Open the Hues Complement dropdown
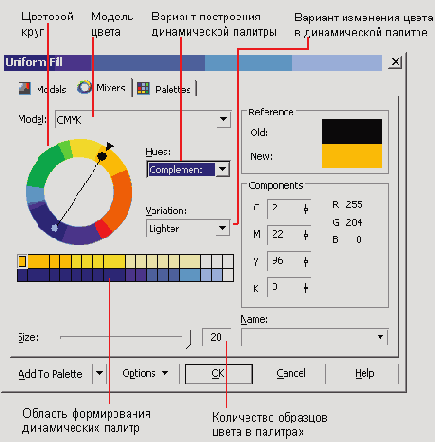This screenshot has height=442, width=435. (x=222, y=169)
